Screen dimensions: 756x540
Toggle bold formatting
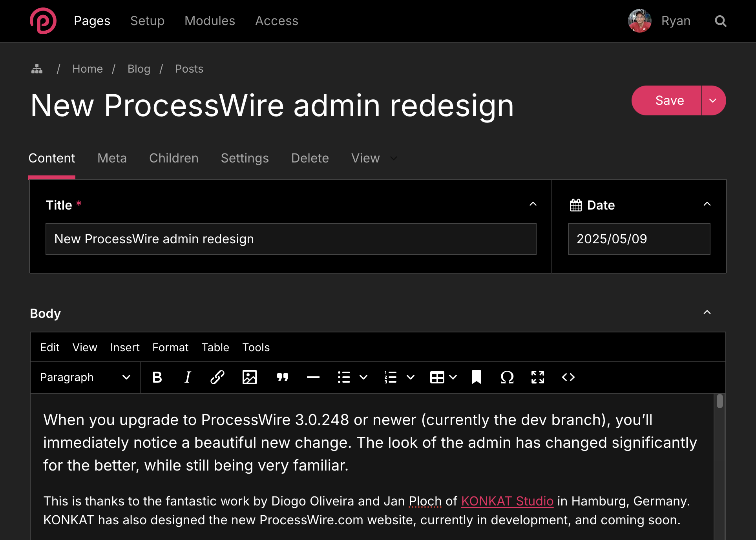157,377
